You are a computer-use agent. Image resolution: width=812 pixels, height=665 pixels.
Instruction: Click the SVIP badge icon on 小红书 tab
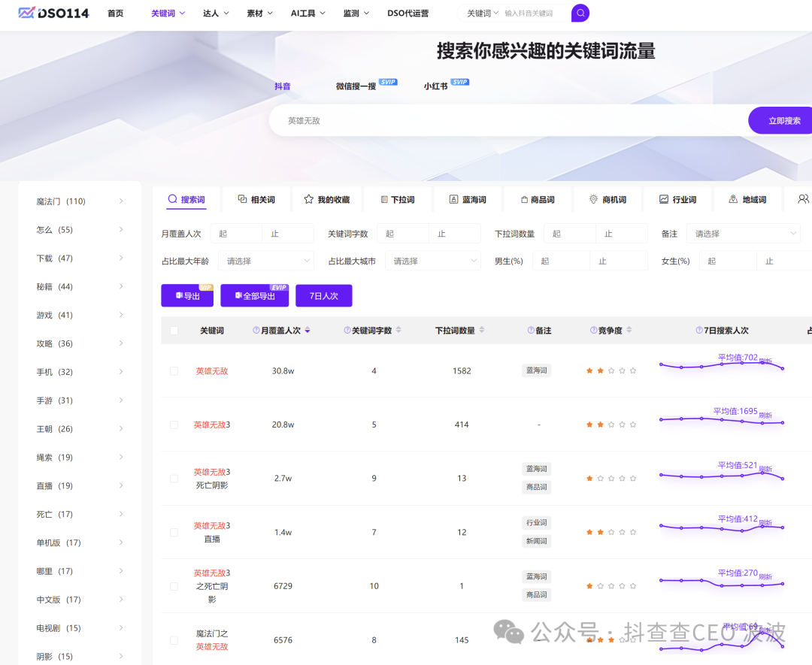[459, 82]
